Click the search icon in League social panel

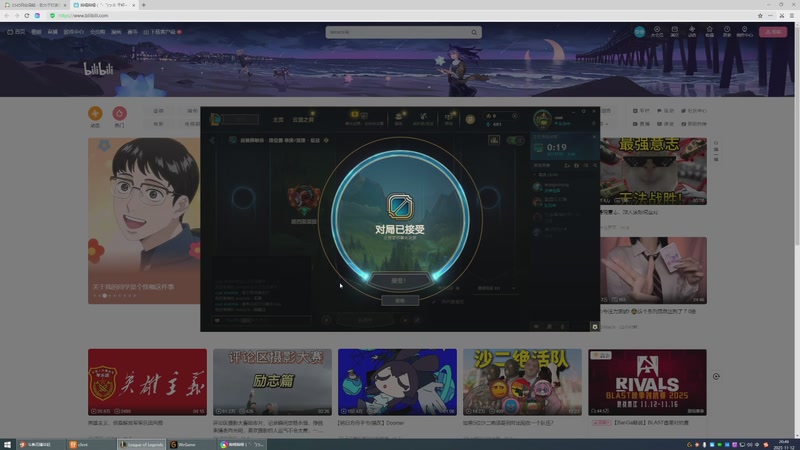click(595, 165)
